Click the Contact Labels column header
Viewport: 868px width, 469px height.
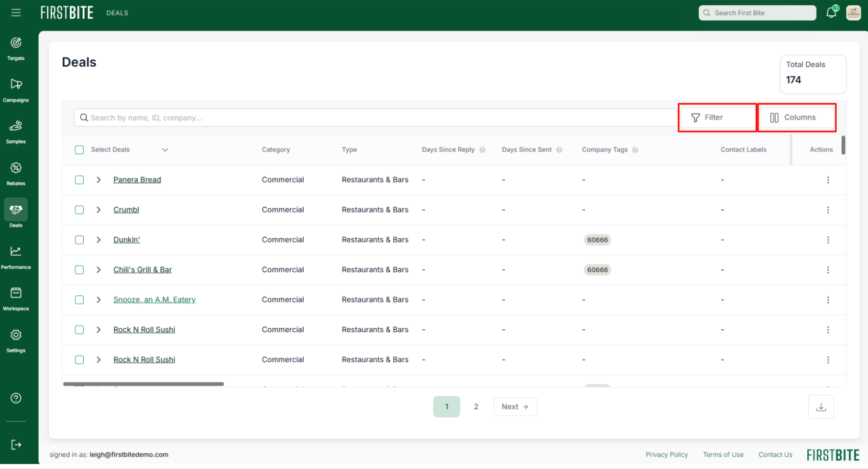pos(744,150)
